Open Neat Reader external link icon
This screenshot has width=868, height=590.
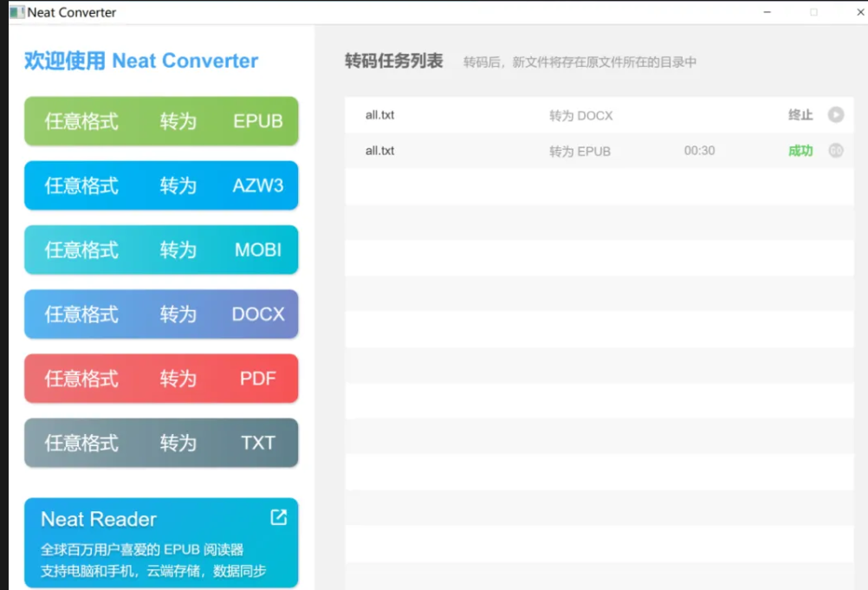278,517
